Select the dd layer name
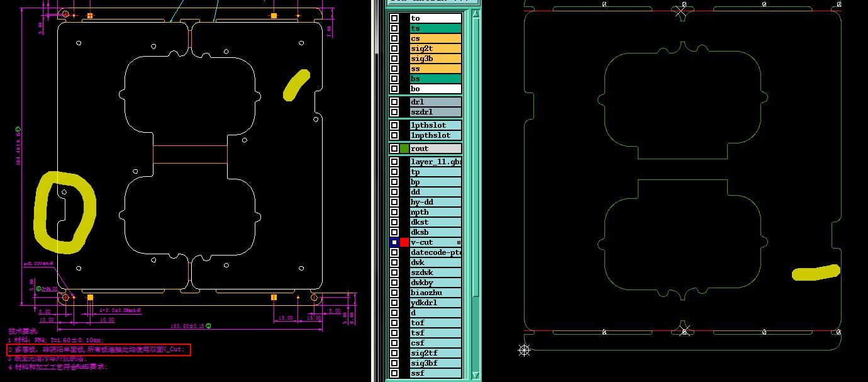Image resolution: width=868 pixels, height=382 pixels. (435, 192)
